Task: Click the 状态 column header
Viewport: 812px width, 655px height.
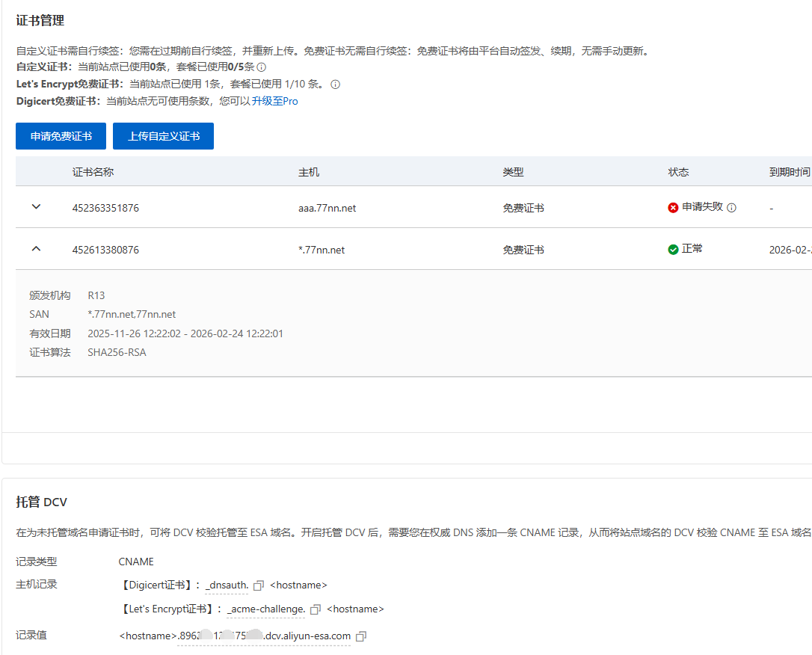Action: click(679, 171)
